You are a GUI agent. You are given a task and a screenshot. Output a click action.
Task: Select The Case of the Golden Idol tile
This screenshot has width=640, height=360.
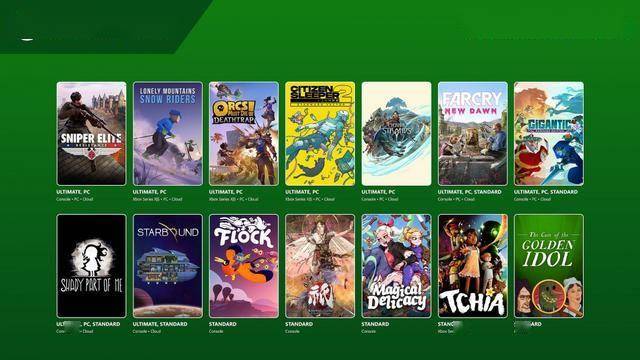point(549,266)
